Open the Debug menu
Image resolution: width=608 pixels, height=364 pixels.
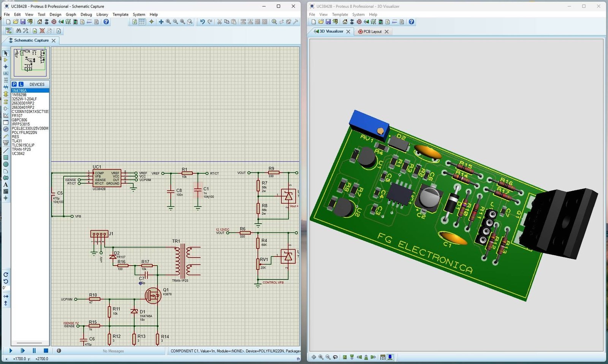[x=86, y=14]
